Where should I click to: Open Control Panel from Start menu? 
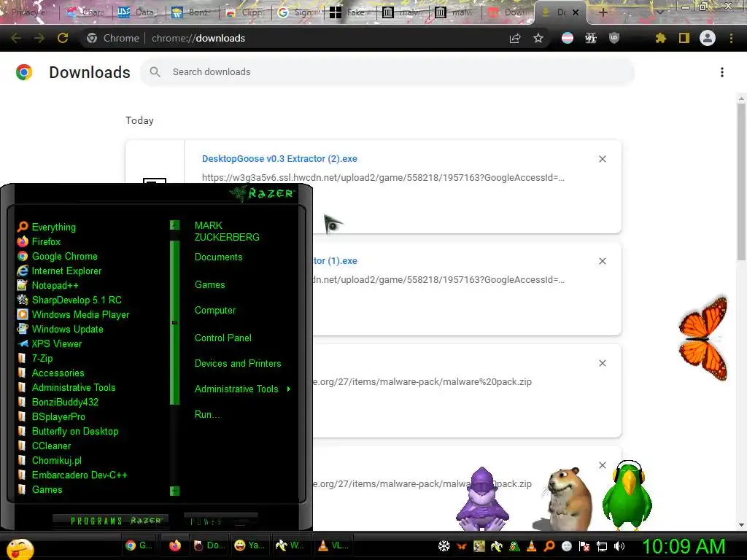click(223, 338)
